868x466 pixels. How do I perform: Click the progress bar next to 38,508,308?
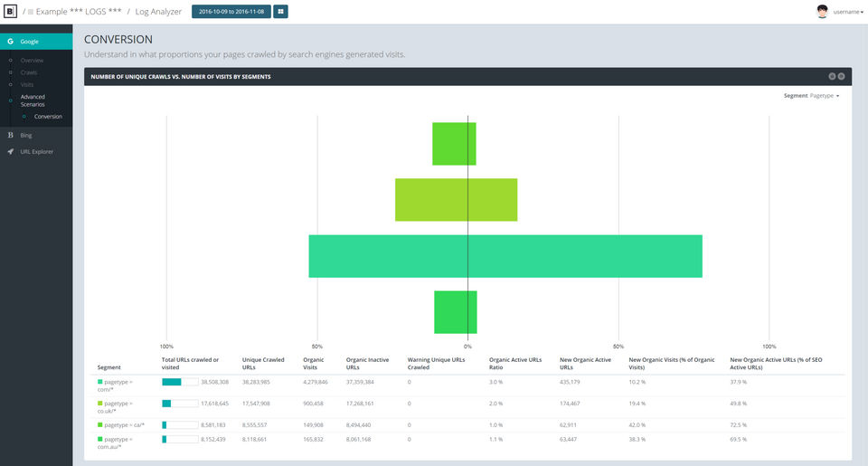pos(180,382)
